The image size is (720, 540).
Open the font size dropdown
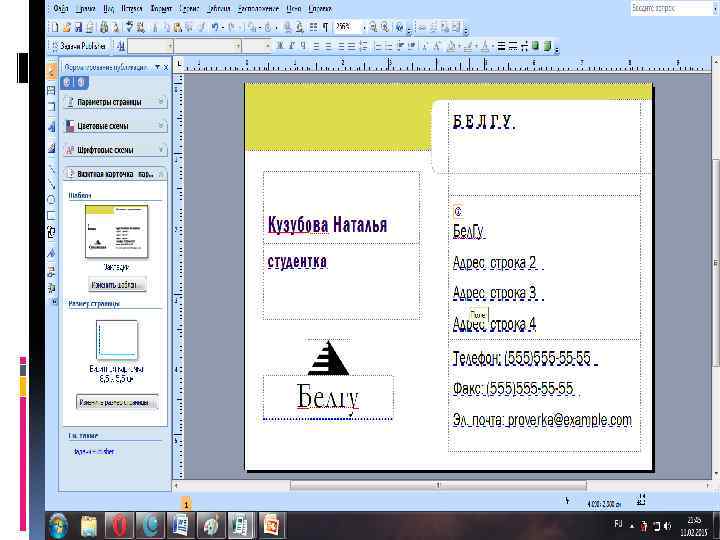tap(268, 46)
